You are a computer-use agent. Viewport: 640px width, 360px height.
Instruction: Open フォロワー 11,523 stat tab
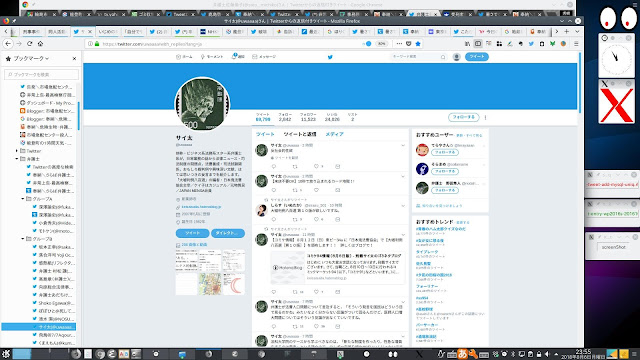pos(308,117)
